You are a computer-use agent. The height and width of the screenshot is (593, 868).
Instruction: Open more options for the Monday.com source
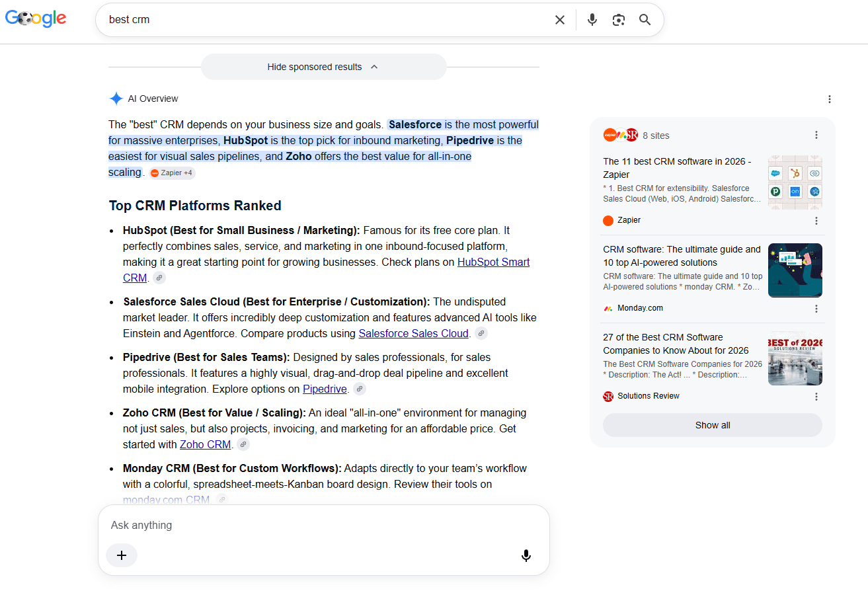[816, 309]
